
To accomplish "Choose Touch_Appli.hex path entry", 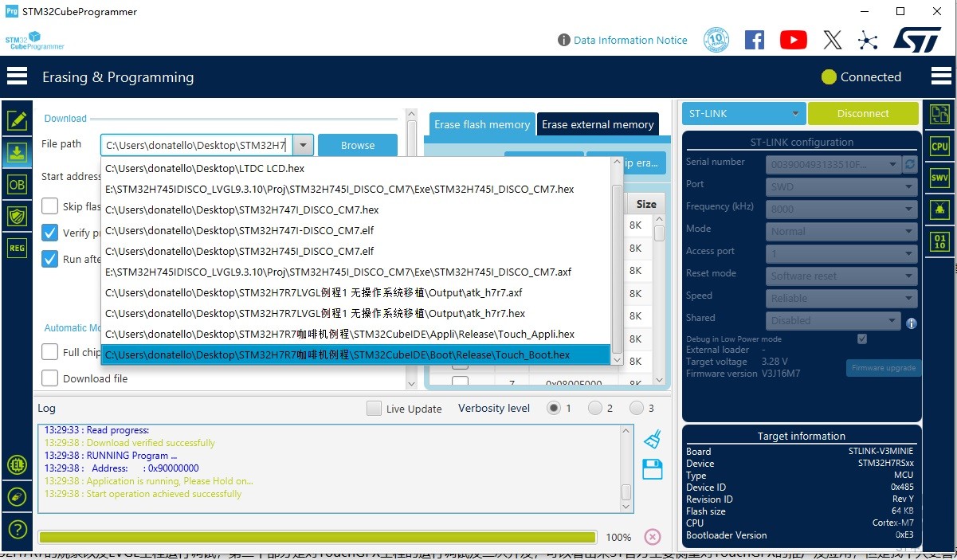I will [x=356, y=334].
